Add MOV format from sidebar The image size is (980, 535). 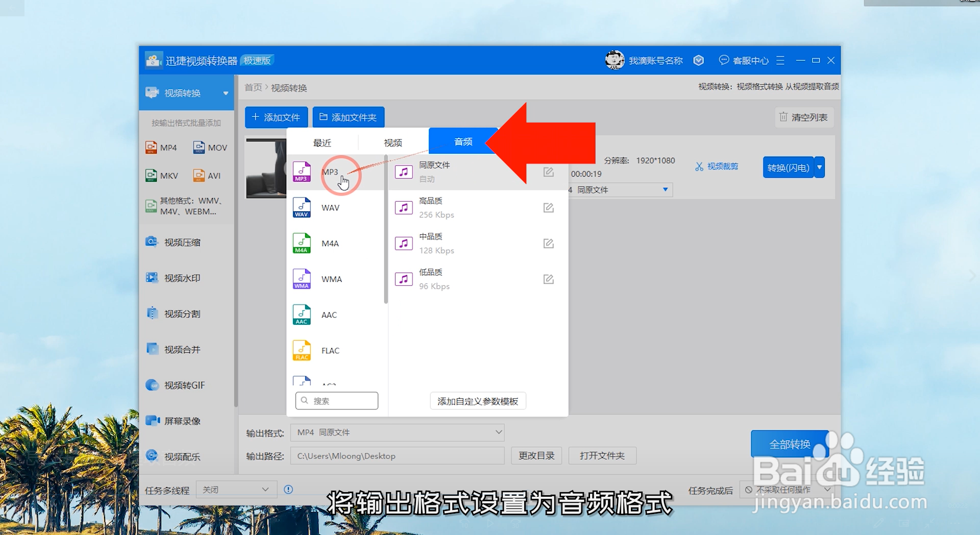[x=210, y=148]
